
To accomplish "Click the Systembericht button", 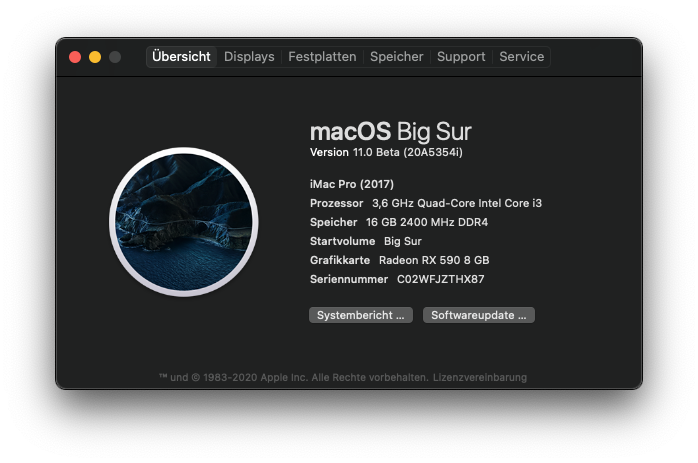I will 361,315.
